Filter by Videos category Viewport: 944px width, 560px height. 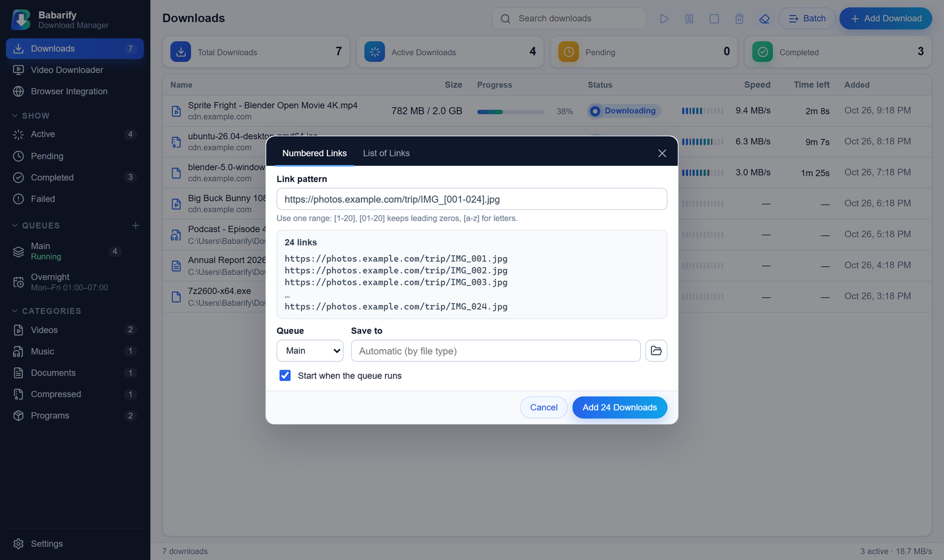pos(75,330)
